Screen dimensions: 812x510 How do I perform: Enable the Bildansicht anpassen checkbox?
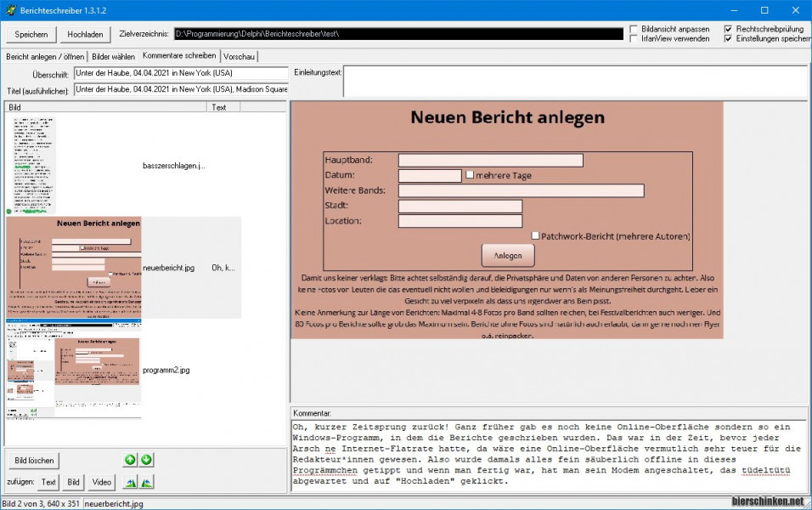pyautogui.click(x=634, y=29)
